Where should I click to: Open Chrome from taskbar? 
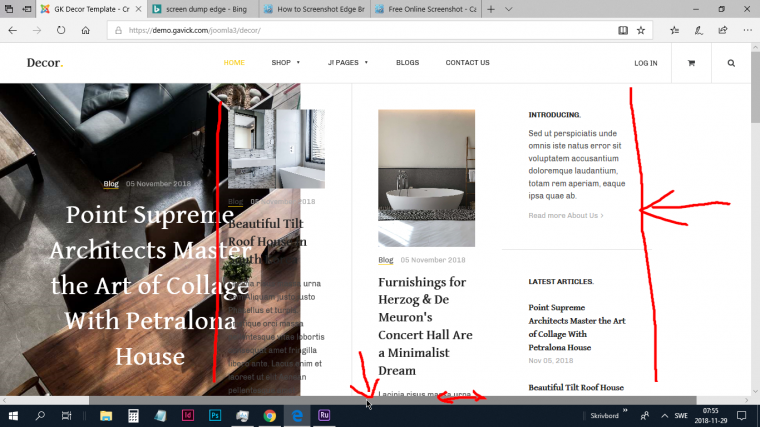click(269, 416)
